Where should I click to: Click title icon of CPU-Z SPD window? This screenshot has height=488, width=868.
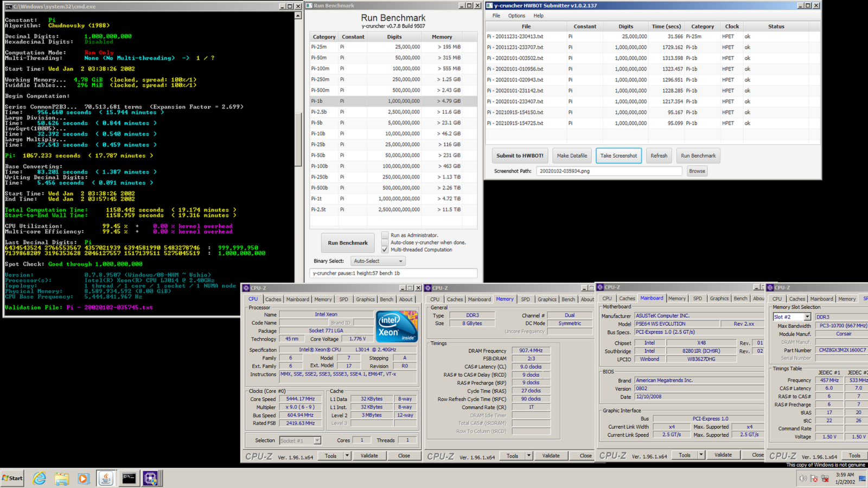(x=770, y=287)
